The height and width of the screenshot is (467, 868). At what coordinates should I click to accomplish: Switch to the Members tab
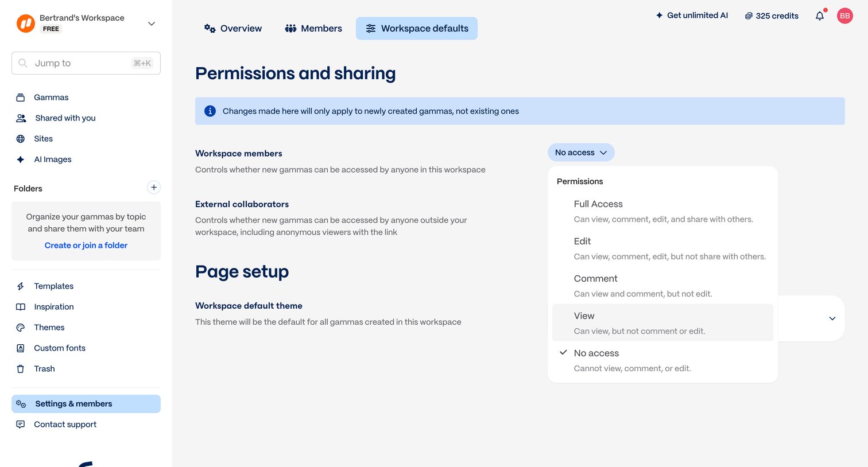[313, 28]
